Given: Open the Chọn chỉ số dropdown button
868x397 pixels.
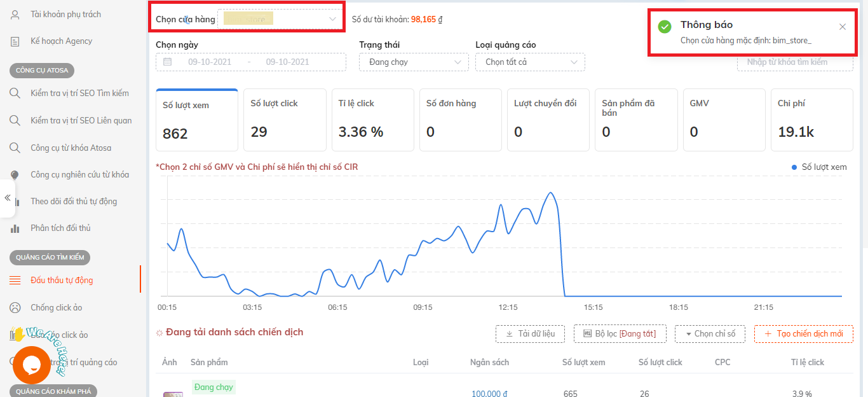Looking at the screenshot, I should coord(709,334).
